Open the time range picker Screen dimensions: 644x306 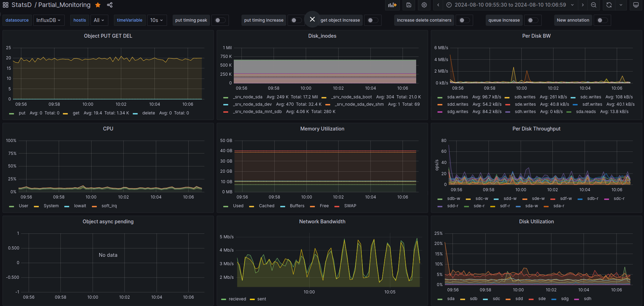click(510, 5)
